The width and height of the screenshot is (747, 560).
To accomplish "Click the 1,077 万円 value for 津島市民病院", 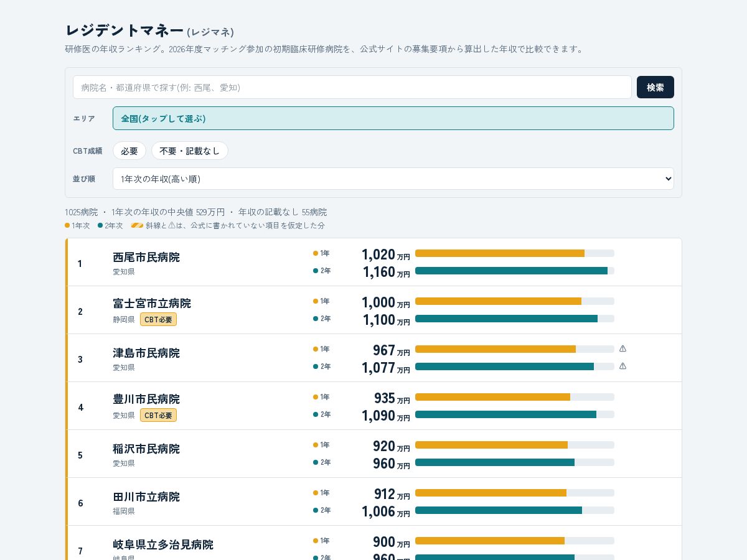I will pos(385,368).
